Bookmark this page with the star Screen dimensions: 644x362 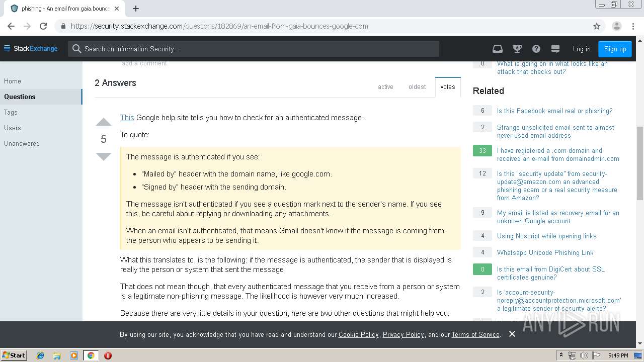597,26
